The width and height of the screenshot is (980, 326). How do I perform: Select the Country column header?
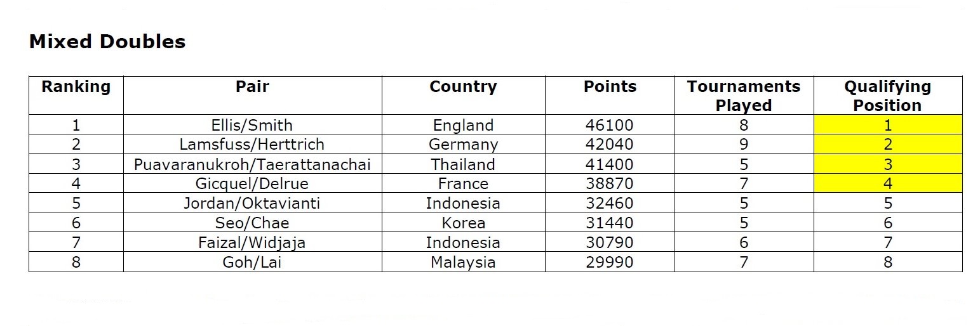point(463,87)
